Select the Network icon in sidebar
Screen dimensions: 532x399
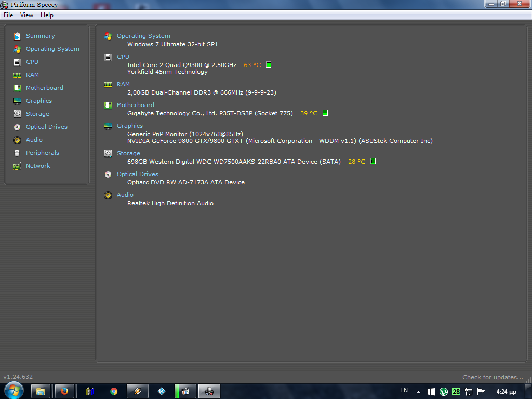(17, 166)
